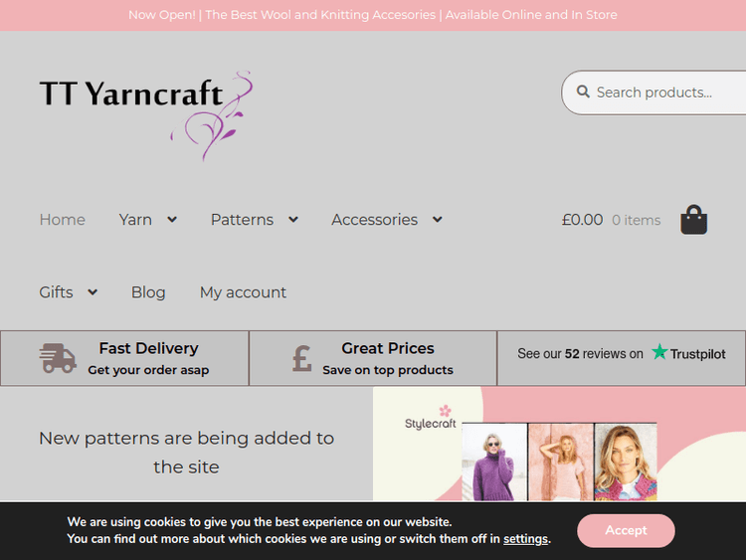The height and width of the screenshot is (560, 746).
Task: Focus the Search products field
Action: 653,93
